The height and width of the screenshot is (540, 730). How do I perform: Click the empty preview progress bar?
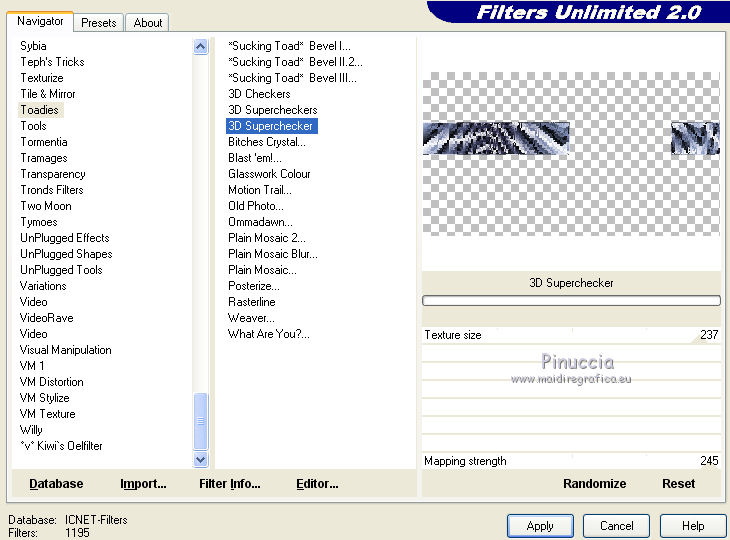[x=571, y=301]
